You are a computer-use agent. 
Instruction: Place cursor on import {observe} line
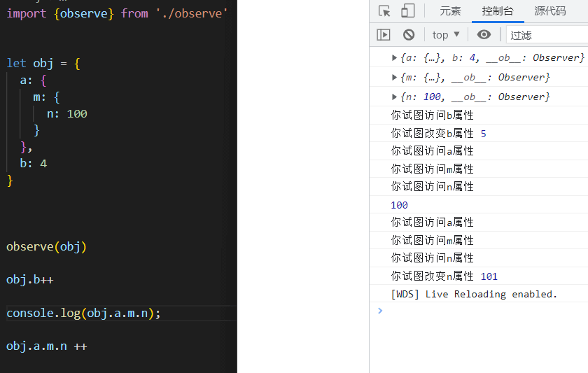coord(117,13)
